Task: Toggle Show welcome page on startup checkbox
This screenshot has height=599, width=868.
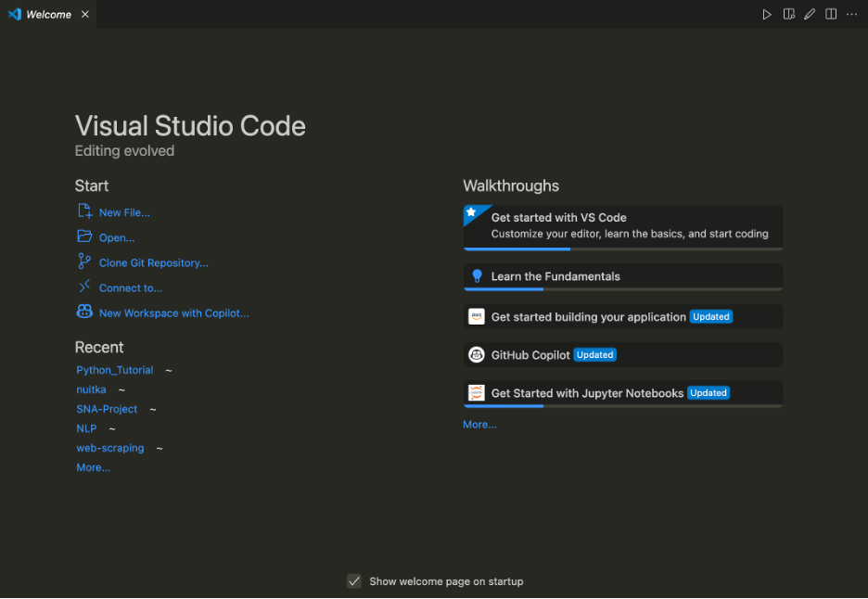Action: click(x=354, y=581)
